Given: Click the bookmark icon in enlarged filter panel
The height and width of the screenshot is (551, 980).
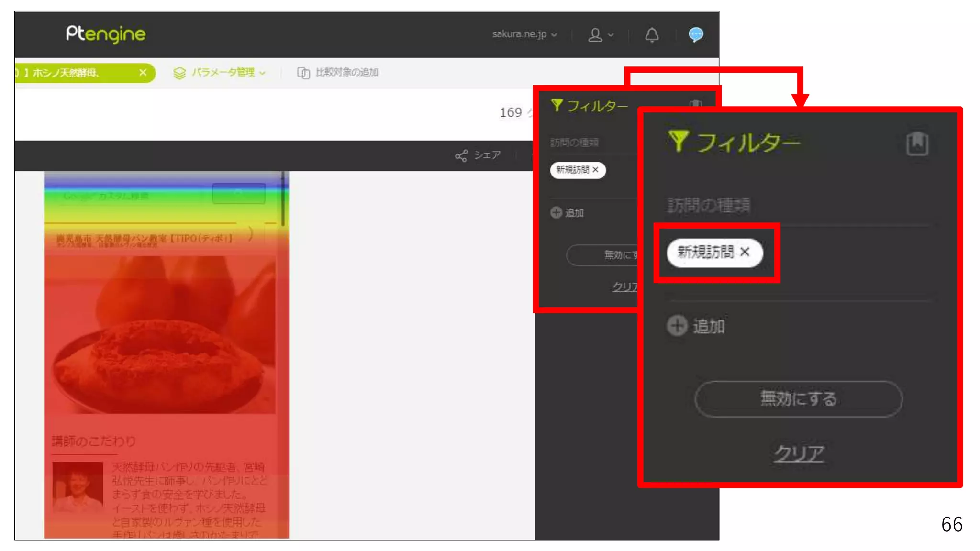Looking at the screenshot, I should point(917,143).
